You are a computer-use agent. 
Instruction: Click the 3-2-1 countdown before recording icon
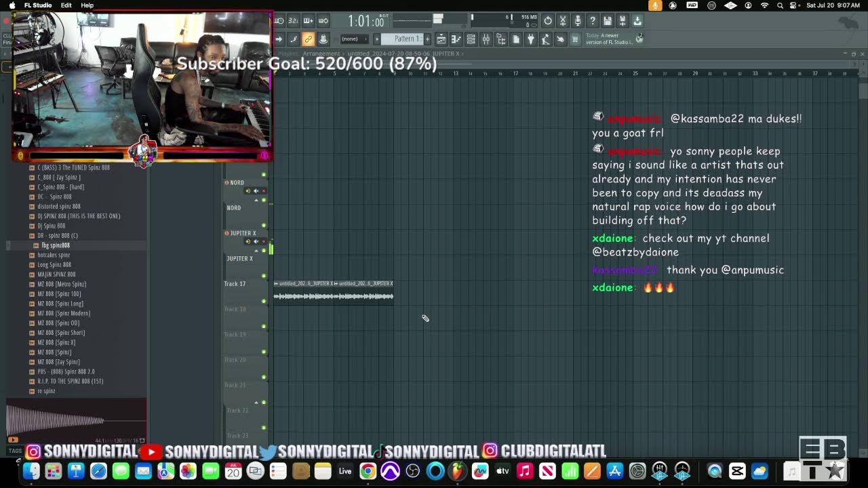[294, 21]
